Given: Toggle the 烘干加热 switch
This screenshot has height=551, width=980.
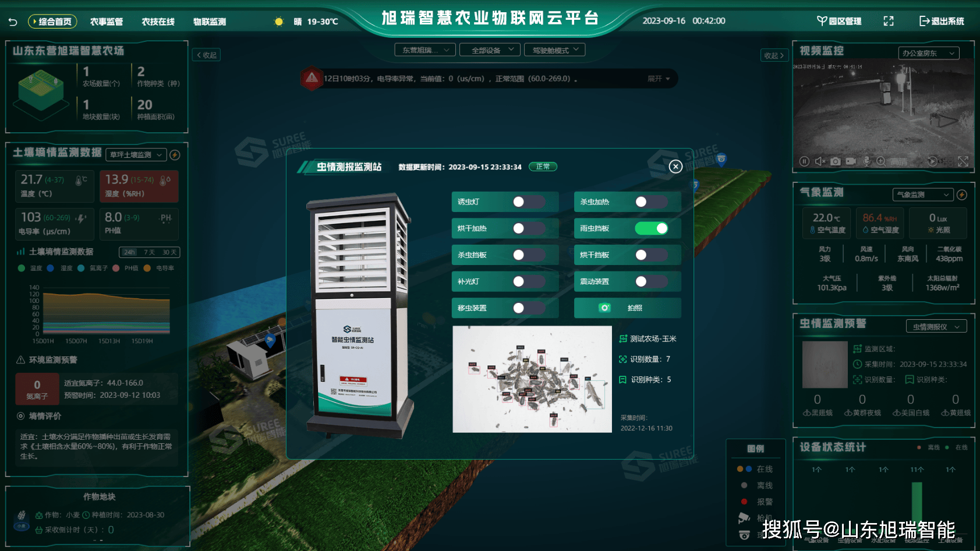Looking at the screenshot, I should (529, 228).
